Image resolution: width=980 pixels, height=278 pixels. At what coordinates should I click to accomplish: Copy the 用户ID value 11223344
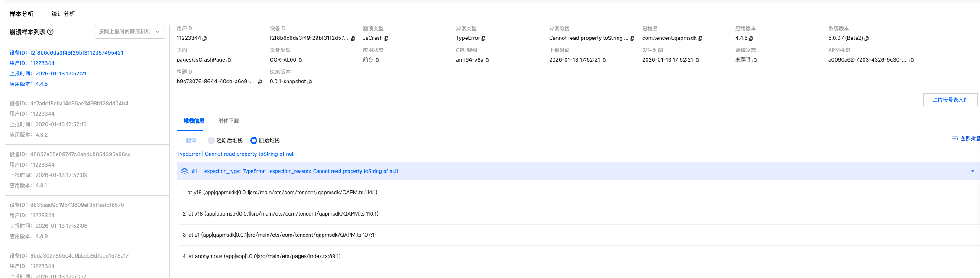[x=204, y=39]
